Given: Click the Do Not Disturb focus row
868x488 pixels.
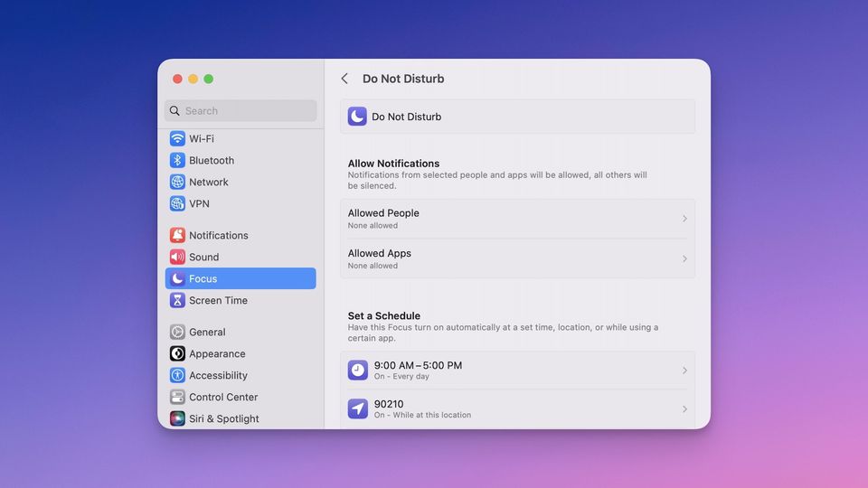Looking at the screenshot, I should pyautogui.click(x=517, y=117).
